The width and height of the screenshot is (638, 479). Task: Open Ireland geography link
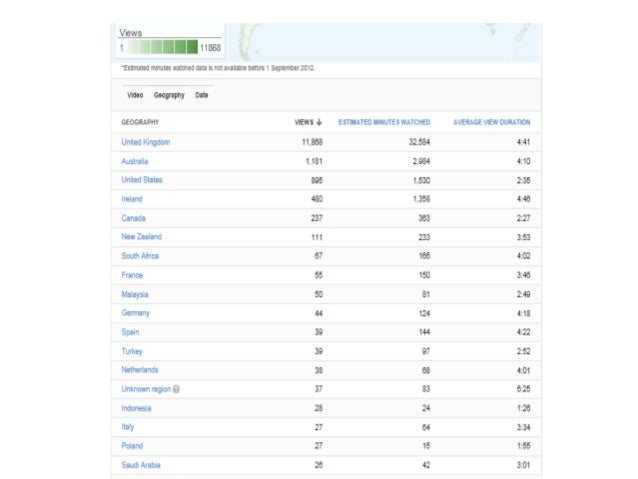pos(132,199)
